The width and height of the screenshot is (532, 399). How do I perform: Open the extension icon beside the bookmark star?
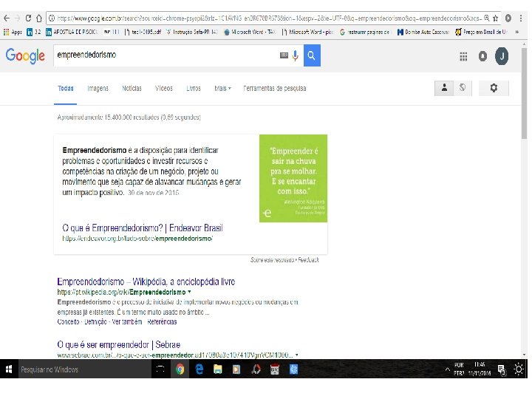[x=508, y=18]
